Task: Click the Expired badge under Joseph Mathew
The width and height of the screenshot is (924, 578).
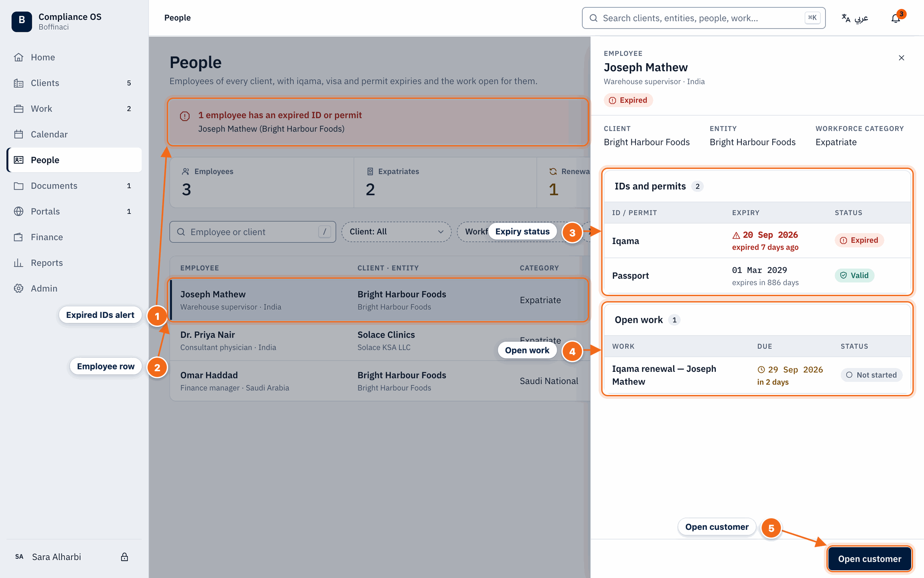Action: click(x=628, y=100)
